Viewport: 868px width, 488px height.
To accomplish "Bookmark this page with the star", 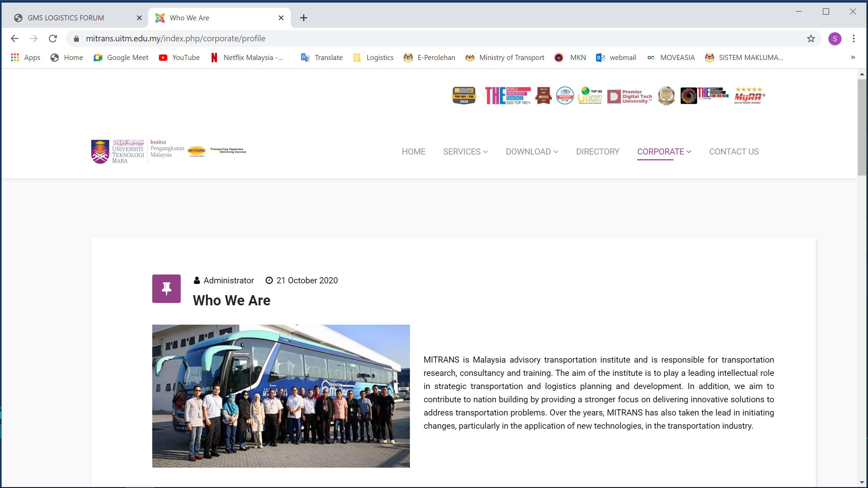I will (811, 39).
